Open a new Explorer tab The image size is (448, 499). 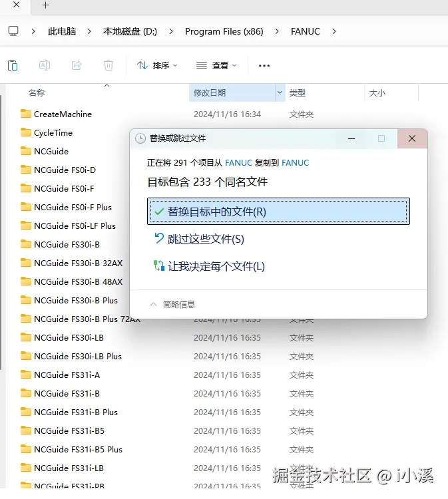[45, 5]
